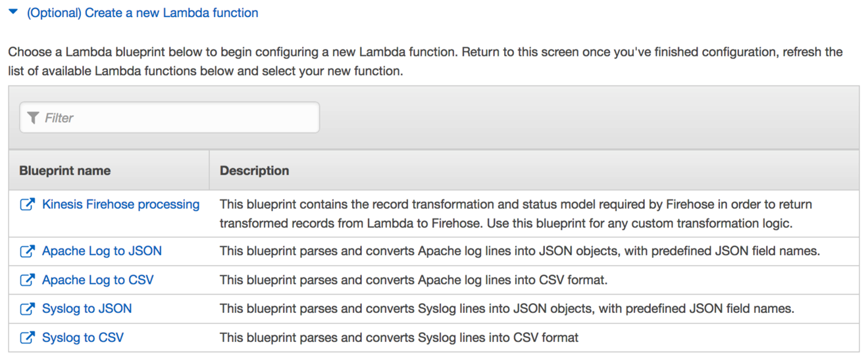Select the Syslog to JSON blueprint link

(87, 309)
